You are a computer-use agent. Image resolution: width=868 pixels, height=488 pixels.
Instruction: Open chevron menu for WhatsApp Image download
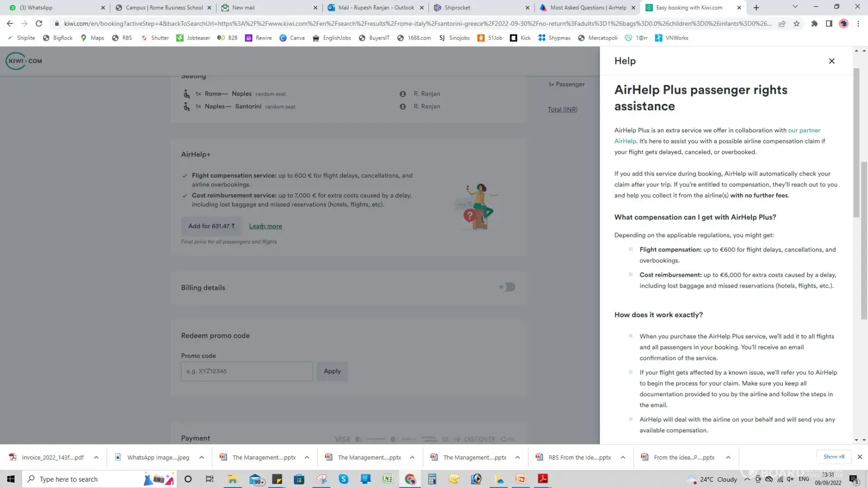pos(202,457)
